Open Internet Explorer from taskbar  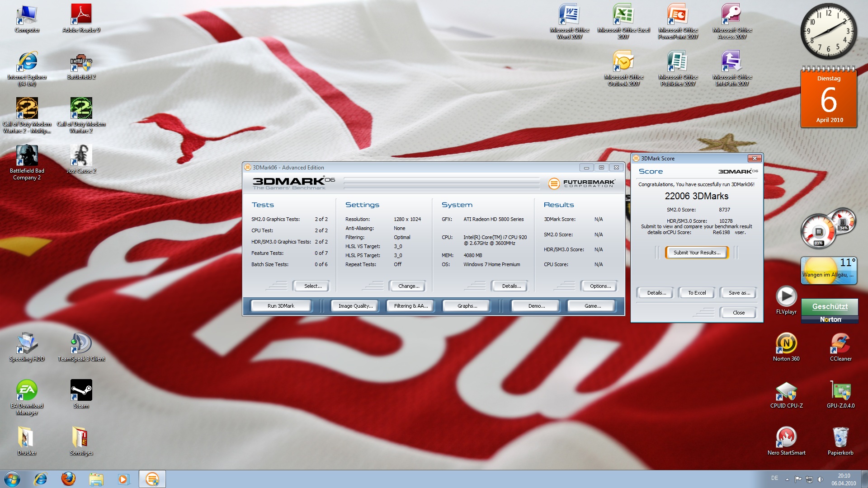(41, 479)
